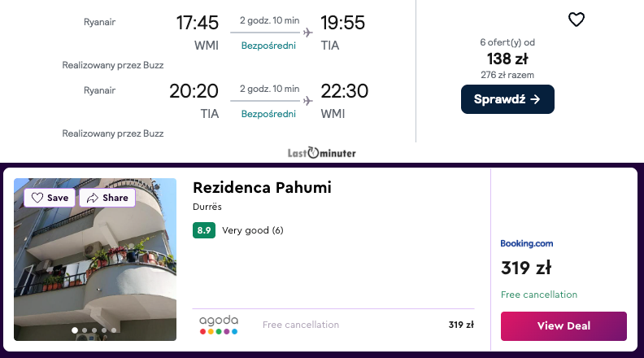This screenshot has width=644, height=358.
Task: Click the plane icon on the 20:20 flight
Action: pos(307,102)
